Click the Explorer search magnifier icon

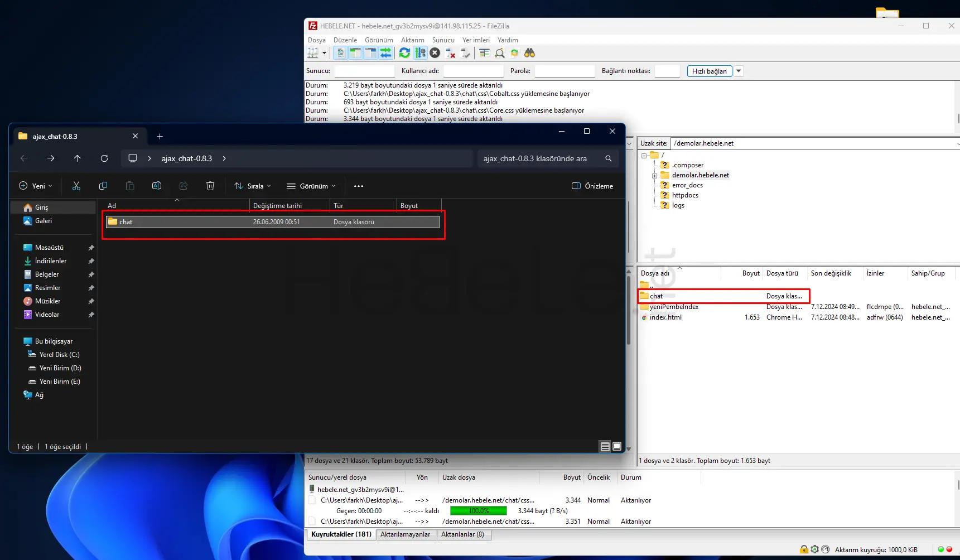pyautogui.click(x=609, y=158)
